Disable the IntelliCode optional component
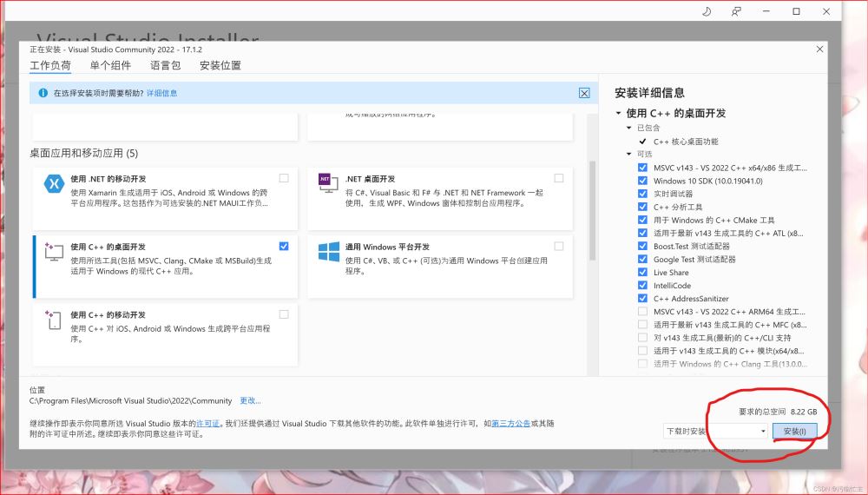 [642, 286]
